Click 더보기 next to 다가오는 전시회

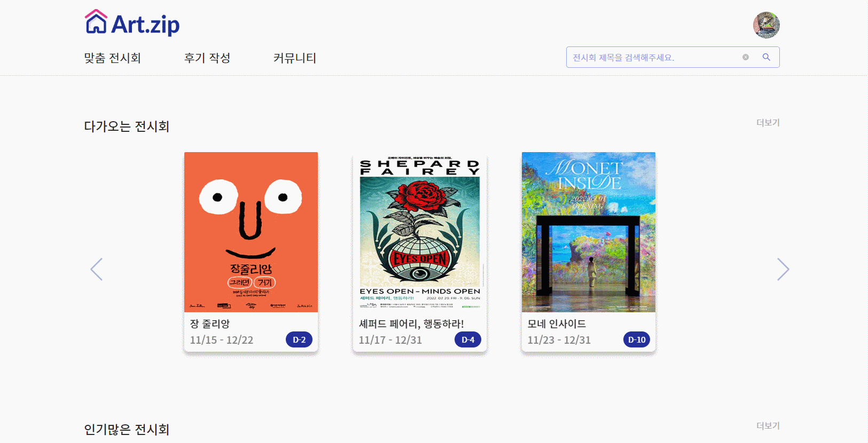768,122
